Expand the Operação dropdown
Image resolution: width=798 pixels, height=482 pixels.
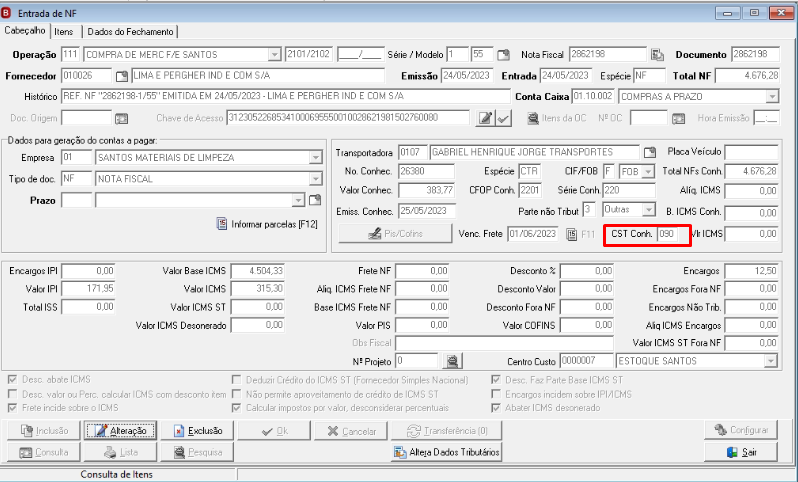click(x=274, y=54)
